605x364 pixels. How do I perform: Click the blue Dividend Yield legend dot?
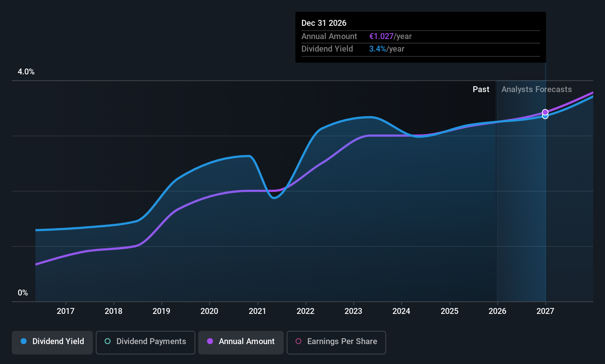(23, 342)
